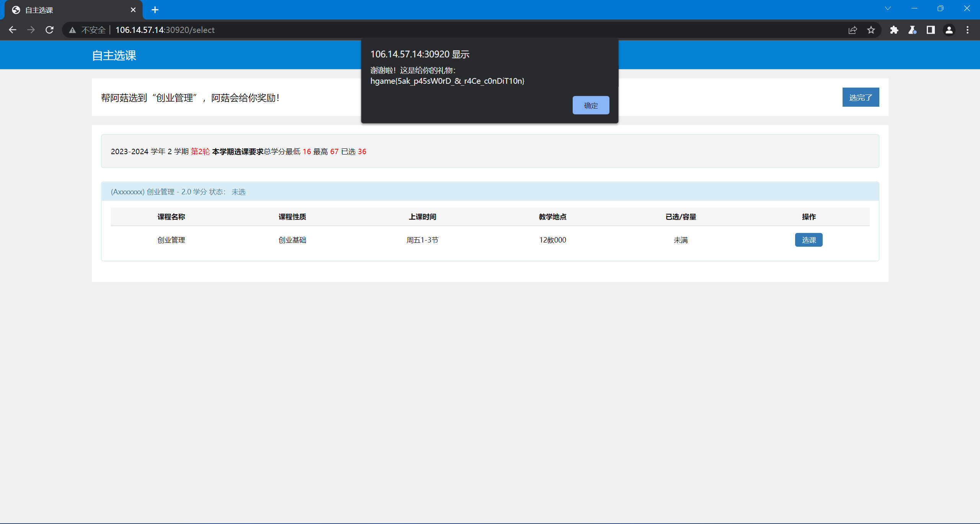Open the profile avatar menu
The image size is (980, 524).
click(x=949, y=30)
